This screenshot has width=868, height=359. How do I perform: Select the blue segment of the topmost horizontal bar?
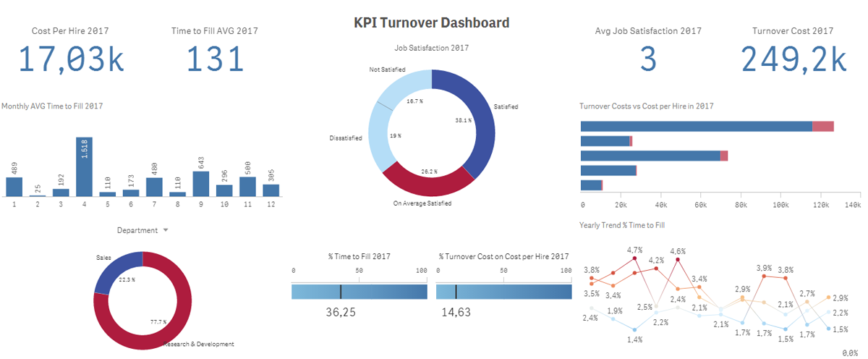(x=696, y=127)
